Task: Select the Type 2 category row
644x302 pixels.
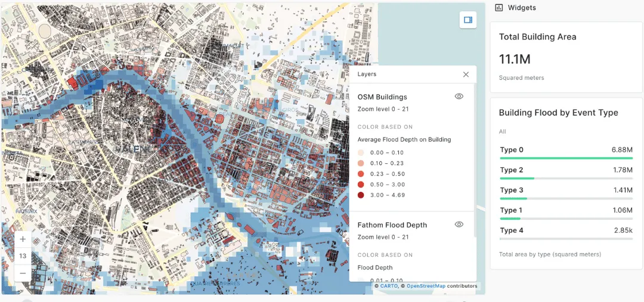Action: pos(566,170)
